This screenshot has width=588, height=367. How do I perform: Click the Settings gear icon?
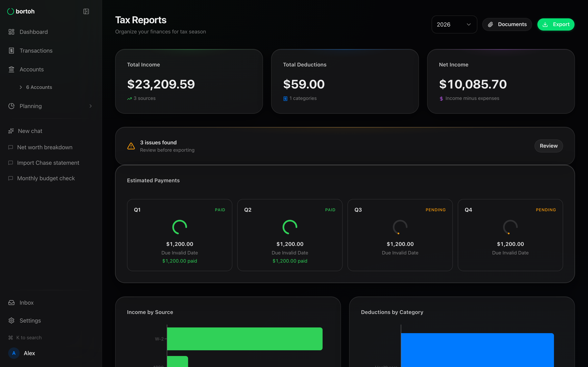pos(11,321)
